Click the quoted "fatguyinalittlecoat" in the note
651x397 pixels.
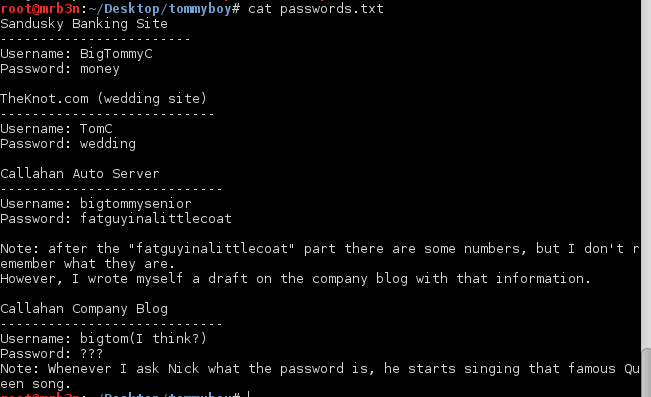pyautogui.click(x=211, y=249)
